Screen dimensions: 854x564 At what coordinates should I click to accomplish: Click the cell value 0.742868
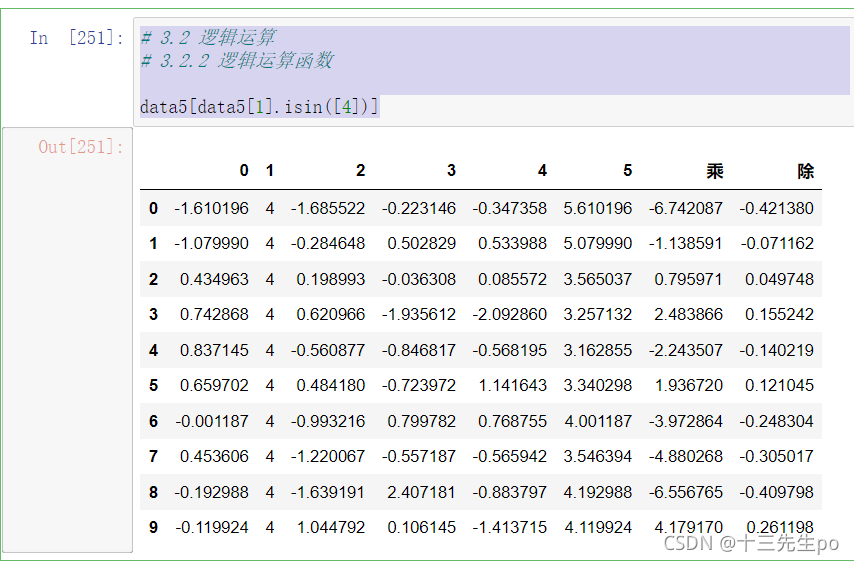(x=215, y=314)
